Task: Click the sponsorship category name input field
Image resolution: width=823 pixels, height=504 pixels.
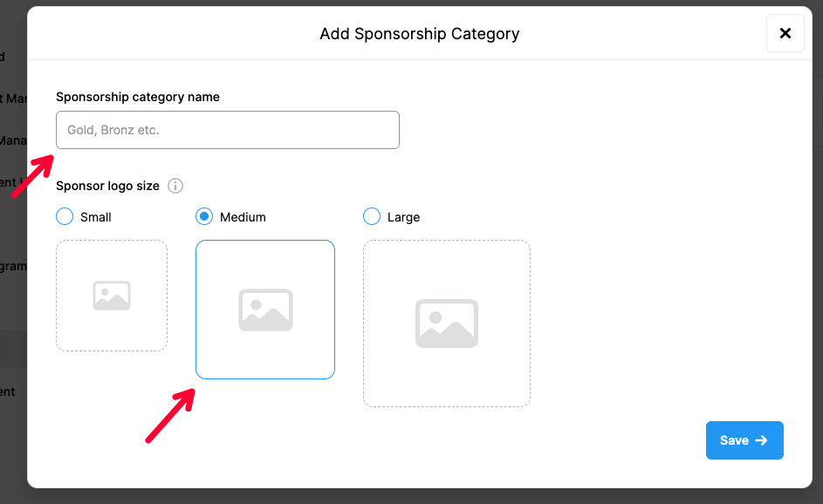Action: [227, 129]
